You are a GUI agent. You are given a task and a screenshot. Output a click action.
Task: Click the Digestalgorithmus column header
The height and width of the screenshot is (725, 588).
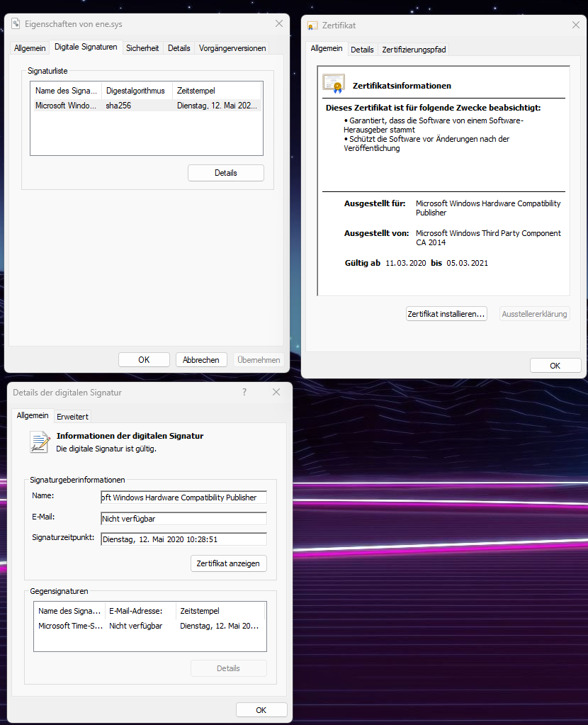tap(137, 91)
